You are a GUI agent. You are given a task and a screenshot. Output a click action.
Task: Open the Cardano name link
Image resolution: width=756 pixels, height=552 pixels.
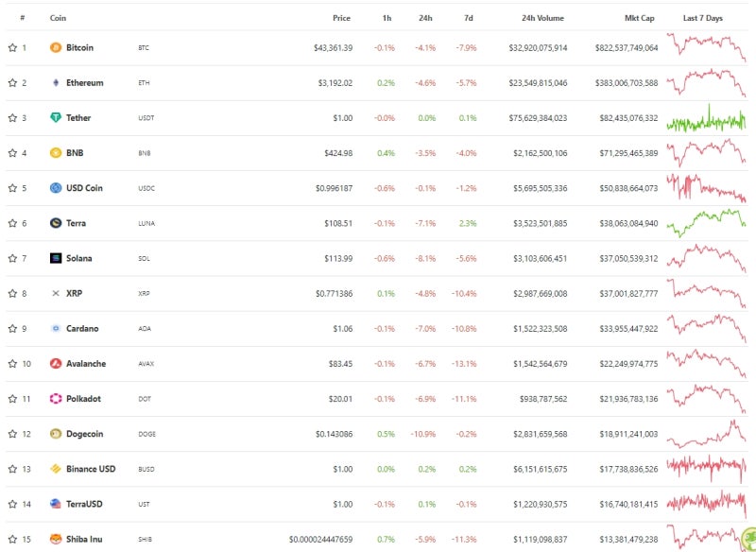[82, 328]
